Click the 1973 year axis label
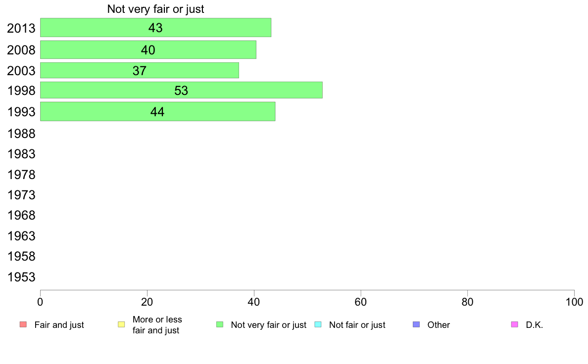 point(21,195)
